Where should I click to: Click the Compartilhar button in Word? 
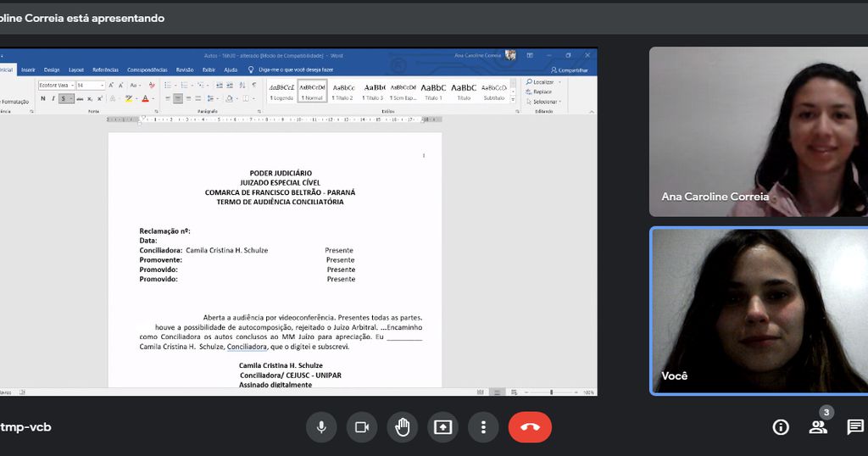pos(570,70)
